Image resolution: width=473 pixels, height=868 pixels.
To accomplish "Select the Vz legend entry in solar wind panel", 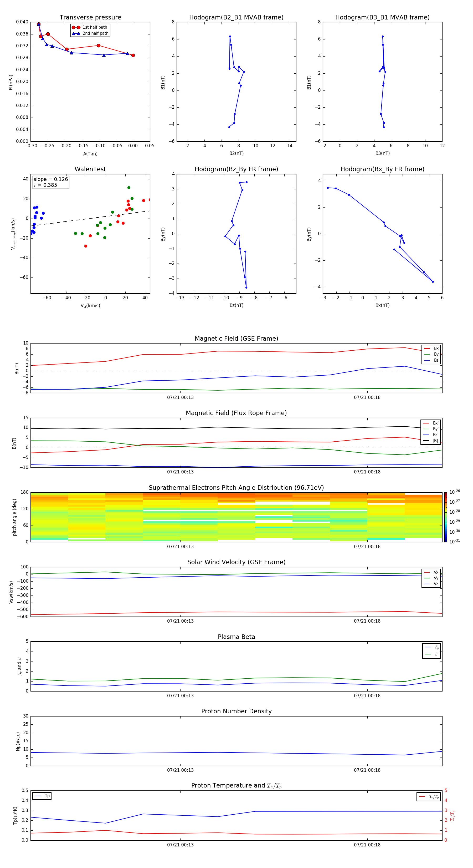I will tap(431, 584).
